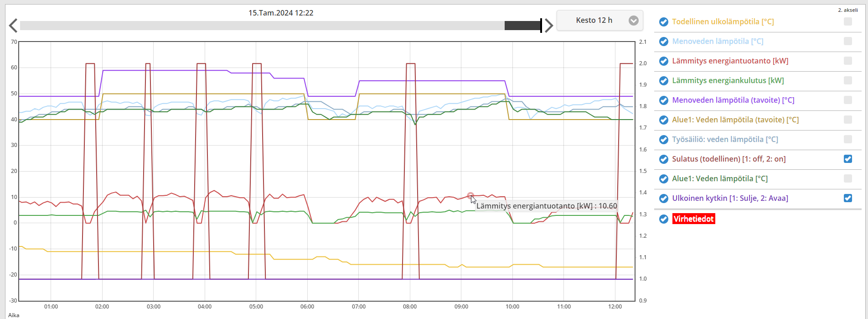Click the Ulkoinen kytkin legend label
This screenshot has height=319, width=868.
tap(730, 199)
